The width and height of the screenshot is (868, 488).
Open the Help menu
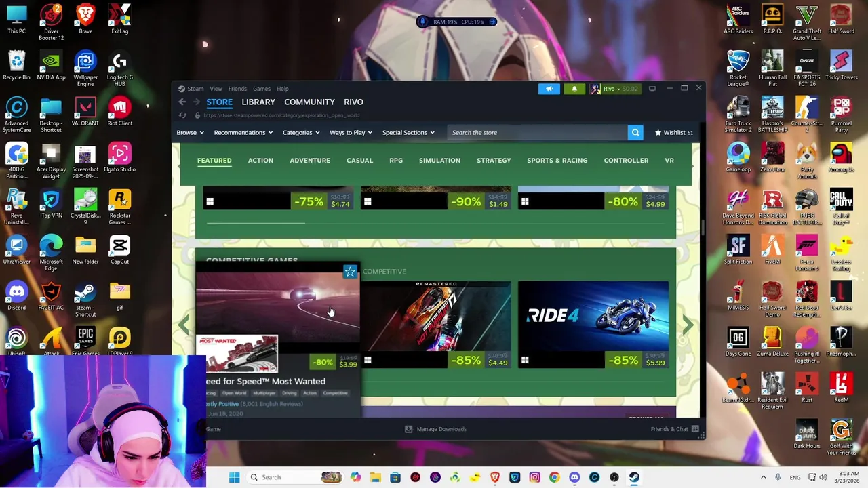click(283, 89)
